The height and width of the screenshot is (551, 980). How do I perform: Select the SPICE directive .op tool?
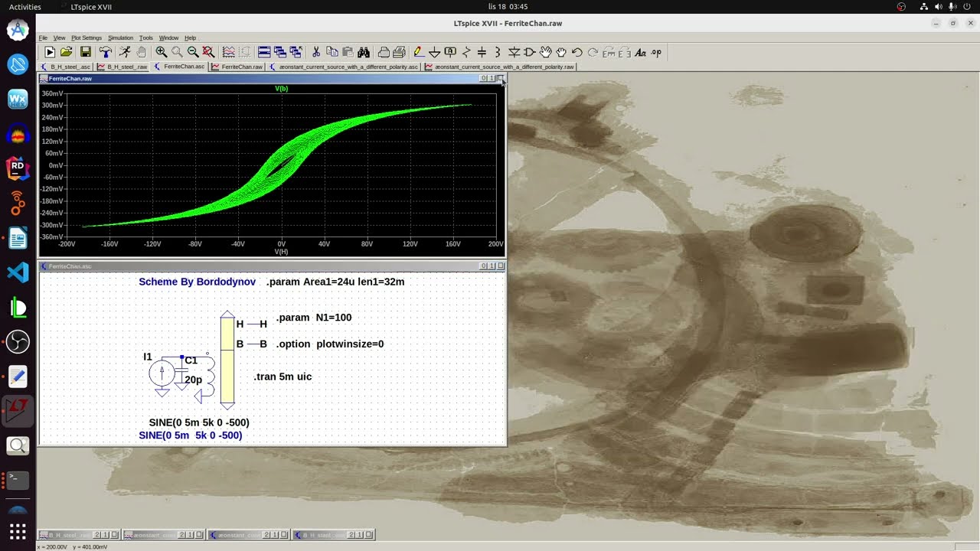656,52
